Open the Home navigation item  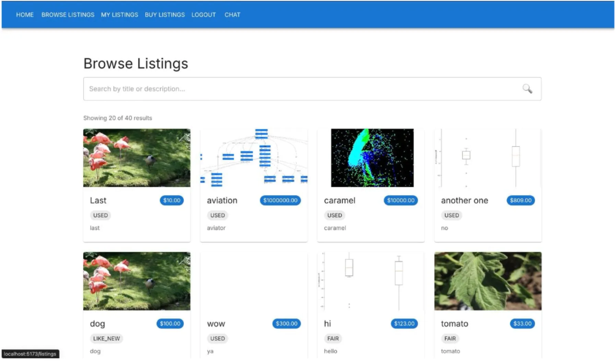pos(25,15)
